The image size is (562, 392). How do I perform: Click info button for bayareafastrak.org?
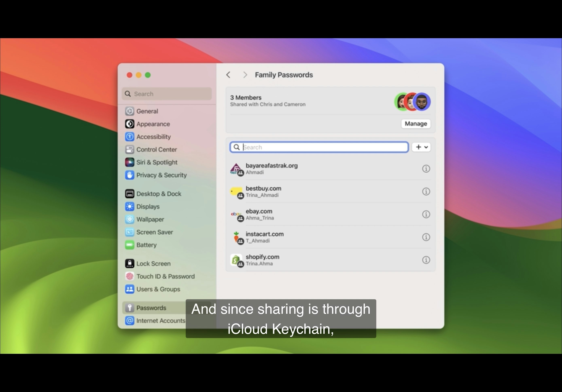click(426, 169)
